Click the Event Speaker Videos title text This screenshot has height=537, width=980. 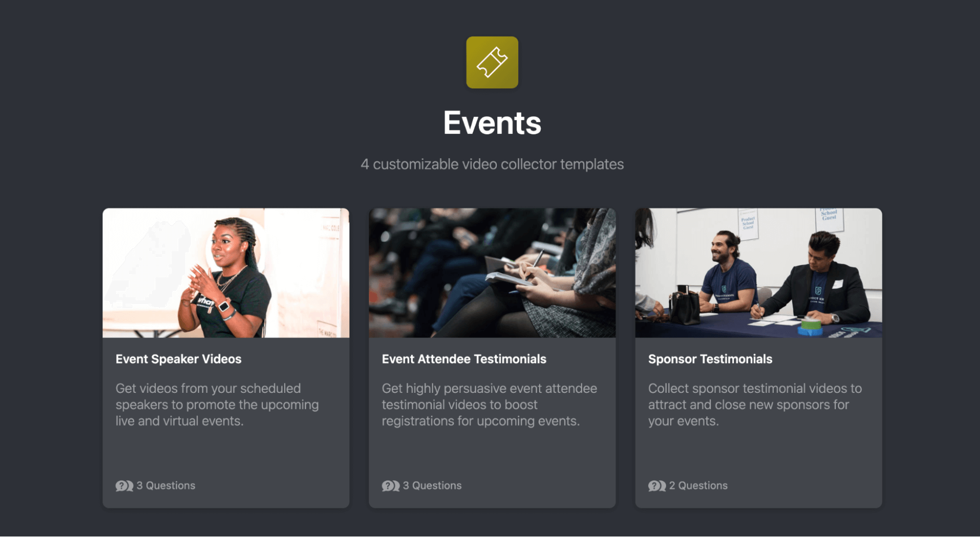[x=178, y=359]
